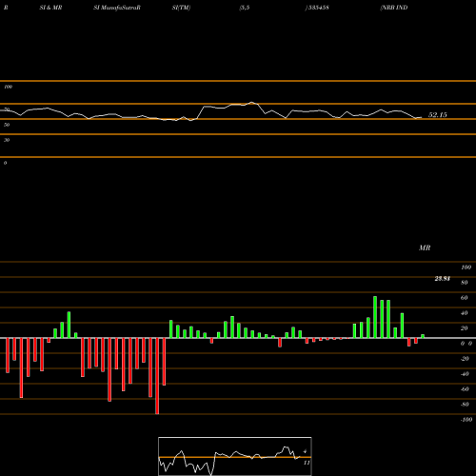This screenshot has height=476, width=476.
Task: Select the '(NBB IND' symbol label
Action: pos(394,8)
